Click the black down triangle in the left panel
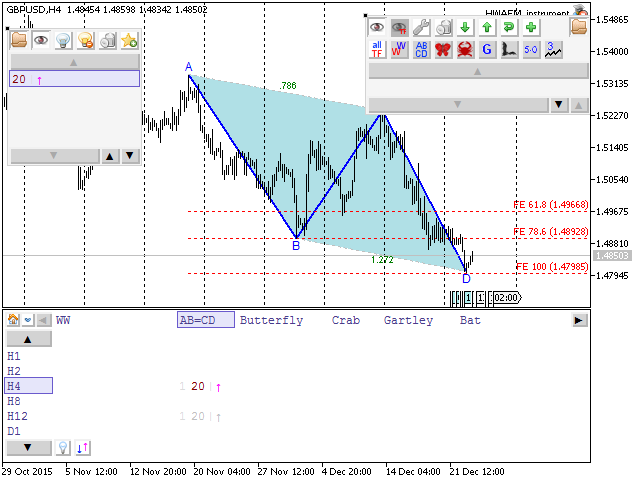The width and height of the screenshot is (640, 480). [130, 156]
